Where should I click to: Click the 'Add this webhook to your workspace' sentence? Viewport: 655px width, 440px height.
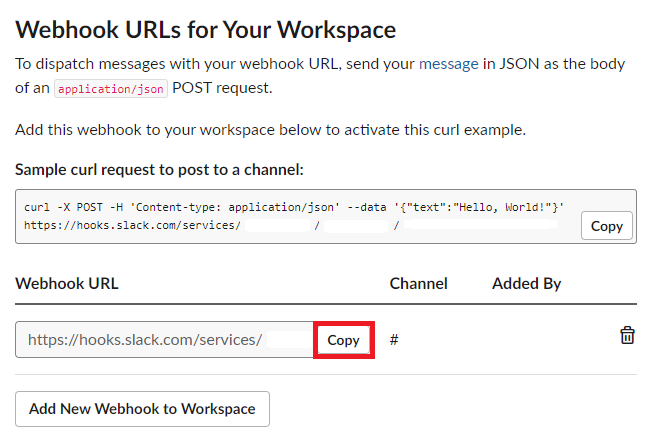click(270, 130)
